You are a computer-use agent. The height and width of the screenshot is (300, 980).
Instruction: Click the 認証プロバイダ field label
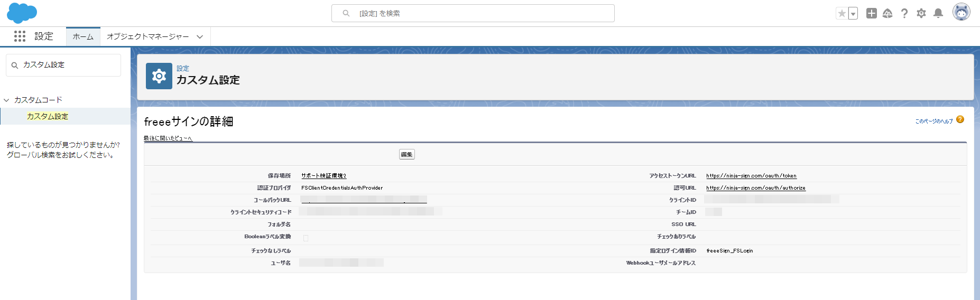click(274, 188)
